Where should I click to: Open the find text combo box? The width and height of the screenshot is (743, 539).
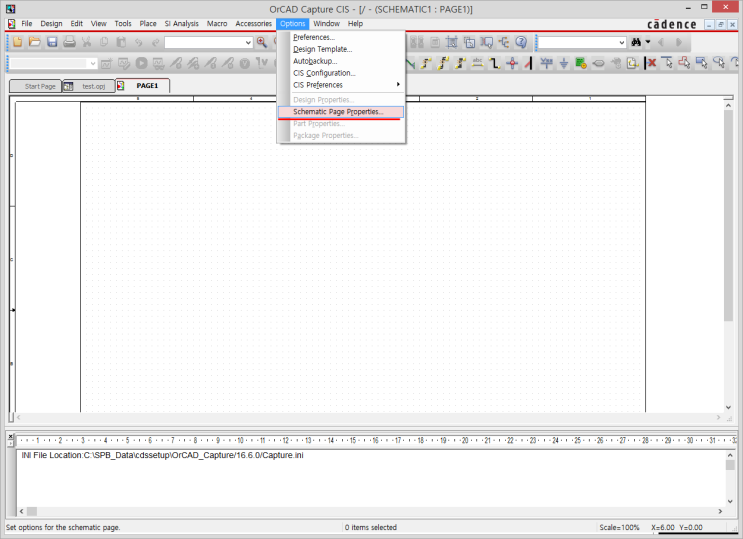pyautogui.click(x=582, y=43)
